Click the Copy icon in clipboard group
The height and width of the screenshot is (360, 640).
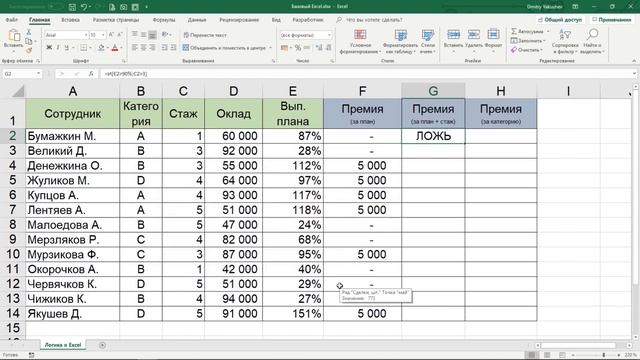click(29, 41)
